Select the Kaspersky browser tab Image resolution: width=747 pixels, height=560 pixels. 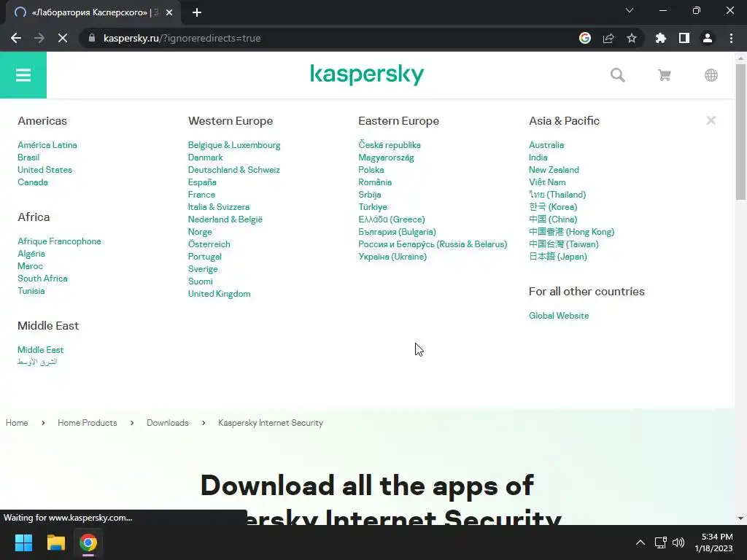coord(93,12)
